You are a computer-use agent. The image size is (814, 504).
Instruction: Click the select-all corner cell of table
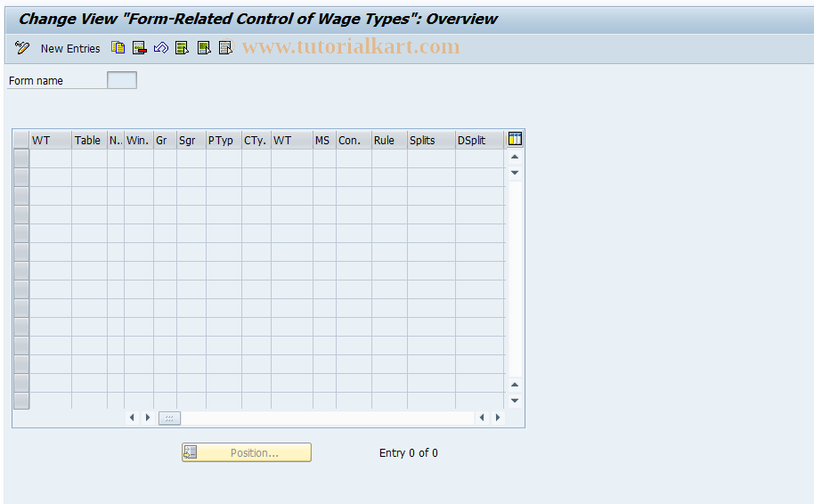pyautogui.click(x=21, y=140)
